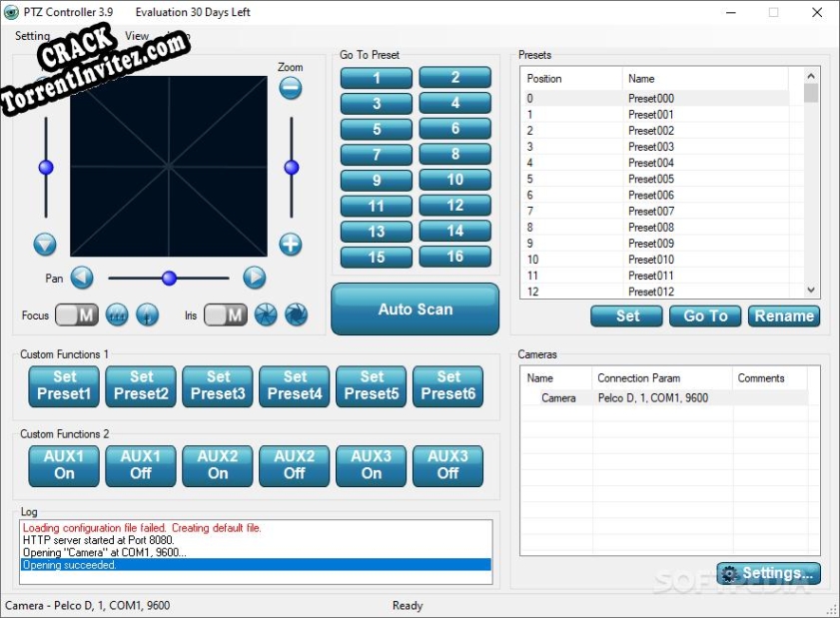Click the Zoom In plus icon
The height and width of the screenshot is (618, 840).
(x=291, y=244)
